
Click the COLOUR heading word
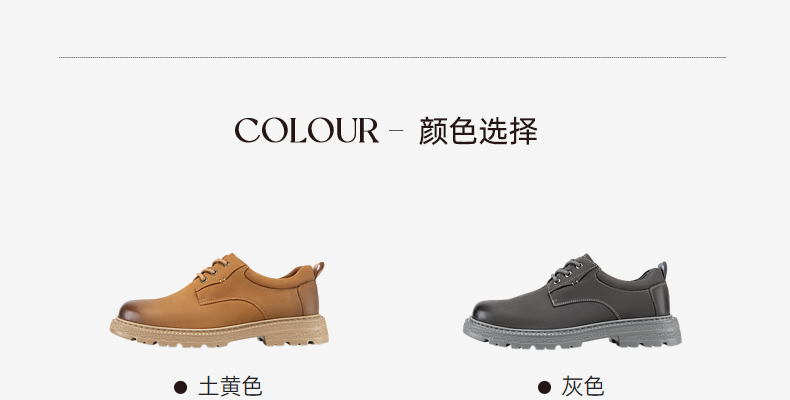pos(306,131)
